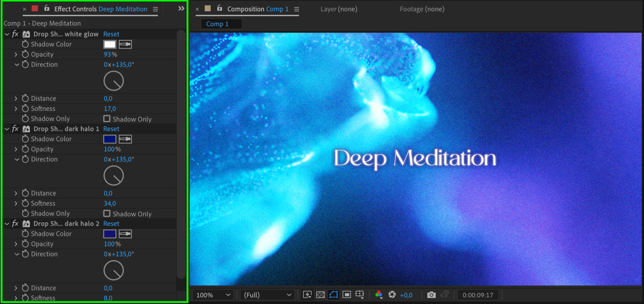Viewport: 644px width, 304px height.
Task: Toggle the Effect Controls panel lock
Action: click(47, 8)
